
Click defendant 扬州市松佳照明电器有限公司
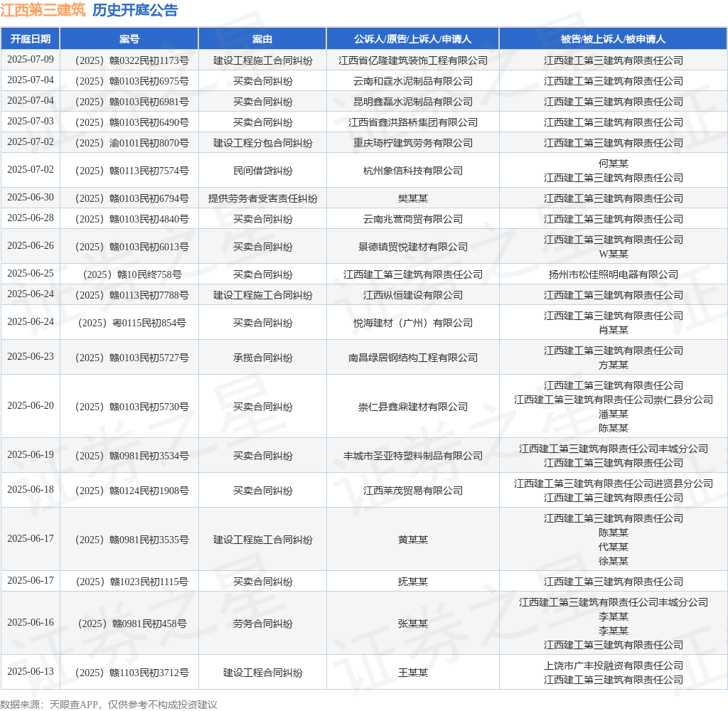click(614, 275)
